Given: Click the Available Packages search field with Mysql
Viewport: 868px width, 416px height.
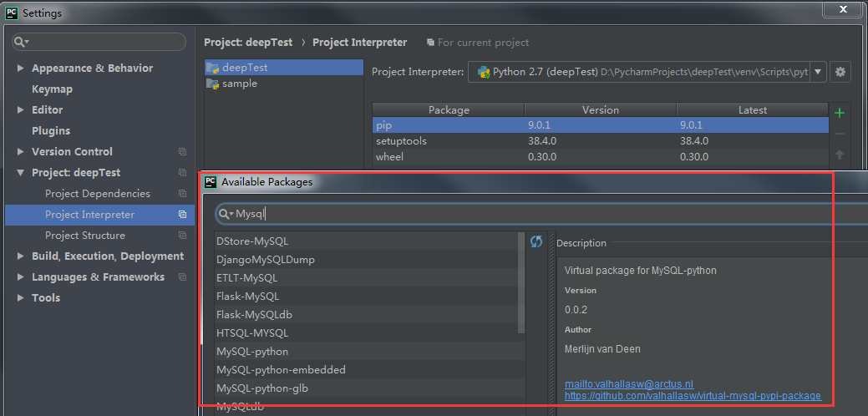Looking at the screenshot, I should click(x=542, y=214).
